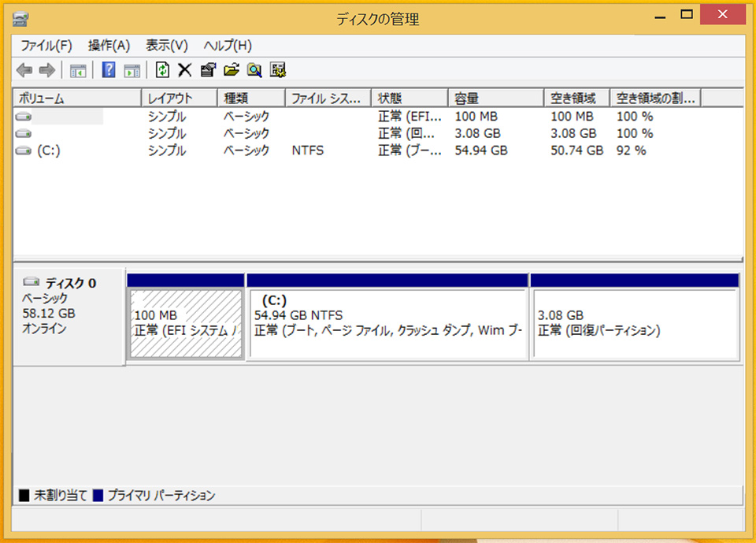Image resolution: width=756 pixels, height=543 pixels.
Task: Select the drive icon of 3.08 GB volume row
Action: [x=23, y=133]
